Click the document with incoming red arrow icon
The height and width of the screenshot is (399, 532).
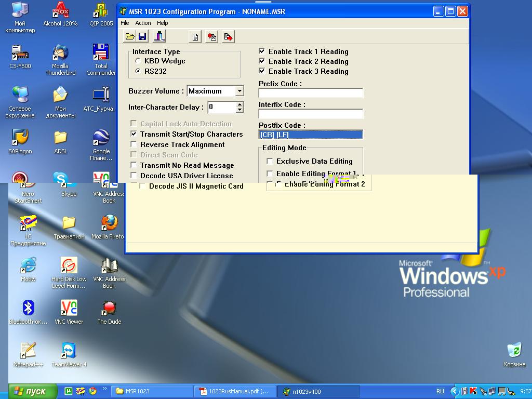[x=212, y=37]
